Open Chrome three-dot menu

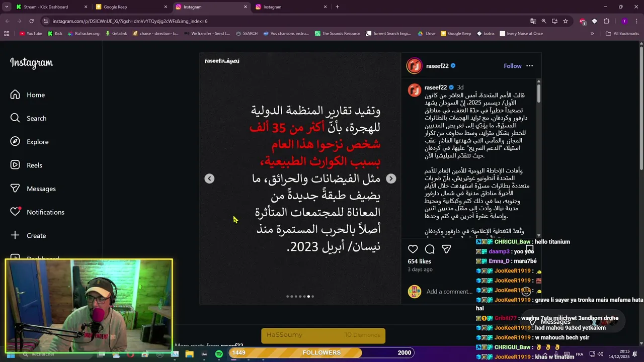636,21
